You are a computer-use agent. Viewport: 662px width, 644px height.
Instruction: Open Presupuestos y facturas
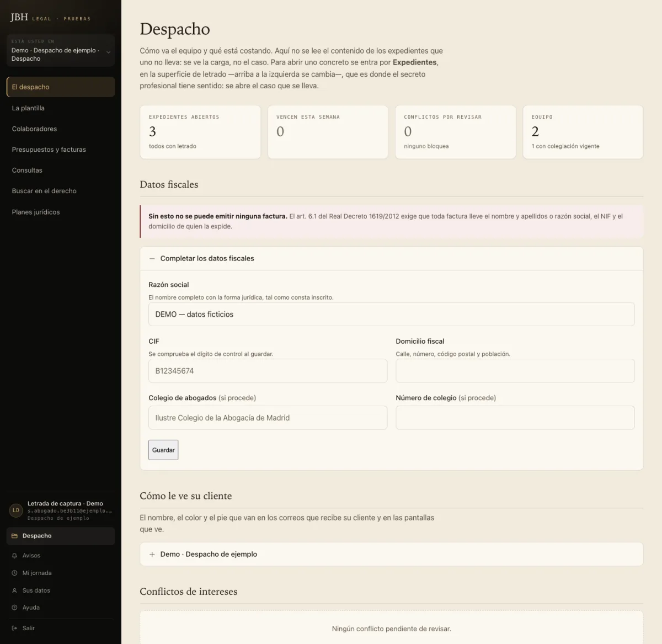tap(61, 150)
